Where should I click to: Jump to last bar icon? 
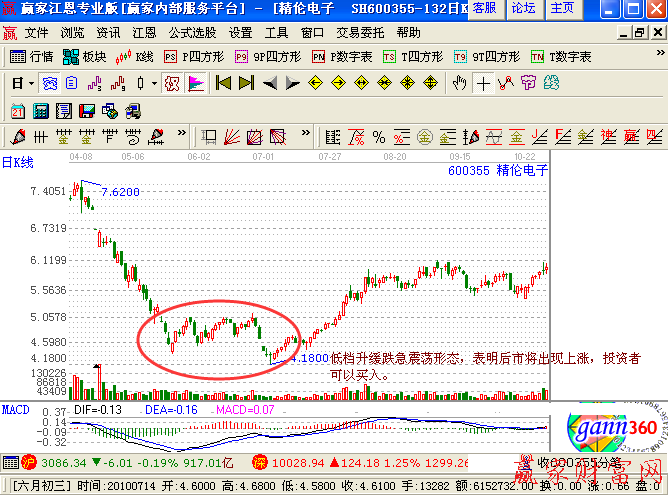click(246, 83)
